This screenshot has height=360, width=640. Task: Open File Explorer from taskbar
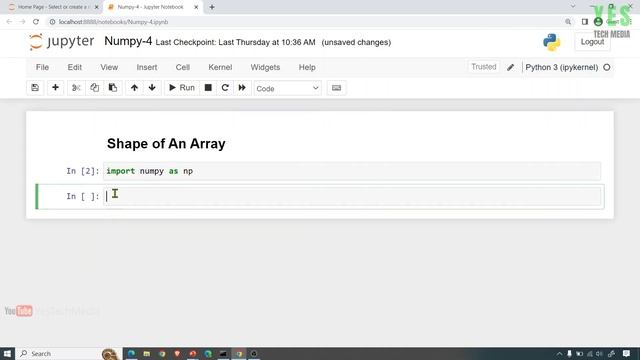tap(147, 353)
